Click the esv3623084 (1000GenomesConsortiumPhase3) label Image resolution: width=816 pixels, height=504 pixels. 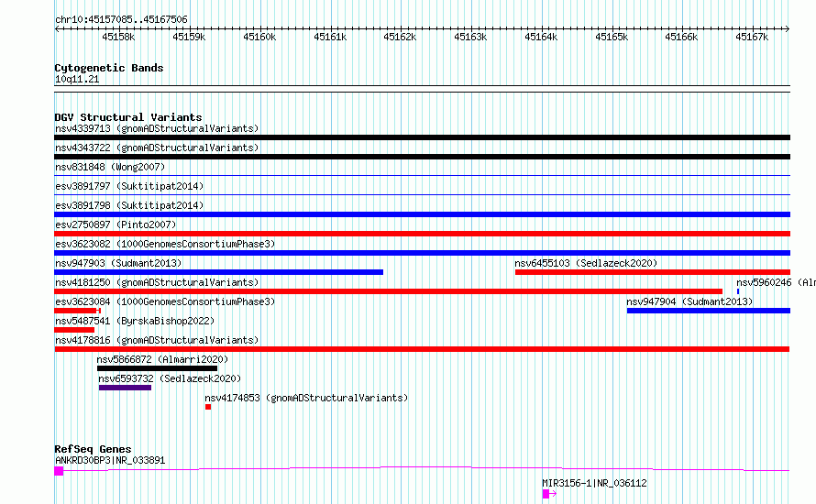click(x=165, y=301)
